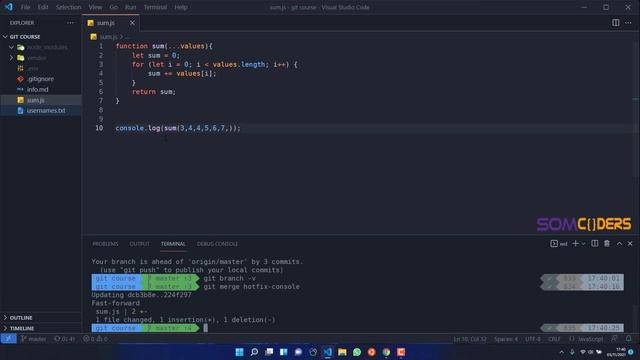Change encoding via UTF-8 indicator
The width and height of the screenshot is (640, 360).
533,339
